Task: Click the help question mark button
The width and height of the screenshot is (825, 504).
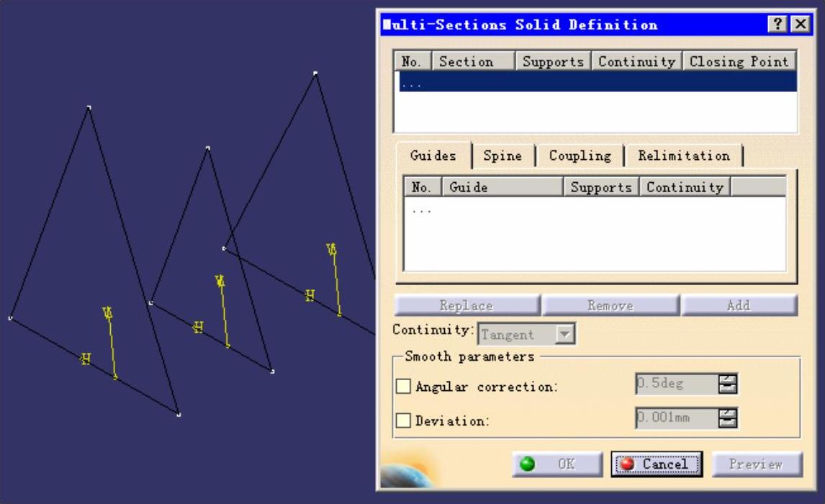Action: click(777, 24)
